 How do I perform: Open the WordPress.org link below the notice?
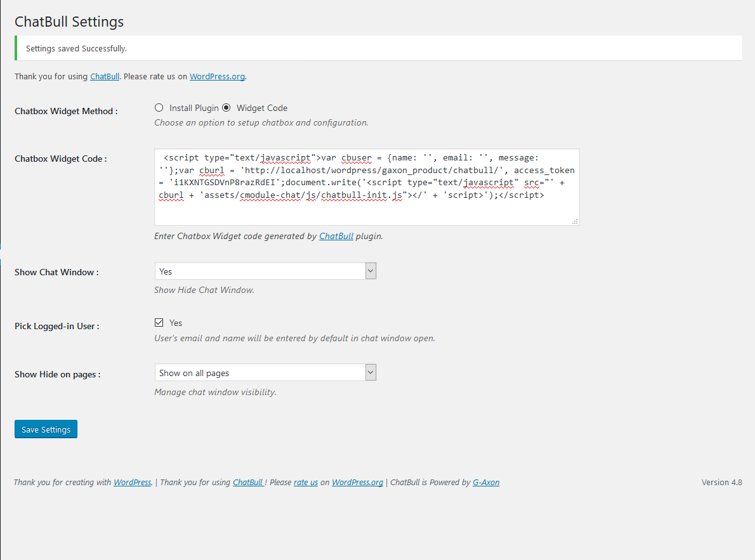(217, 77)
